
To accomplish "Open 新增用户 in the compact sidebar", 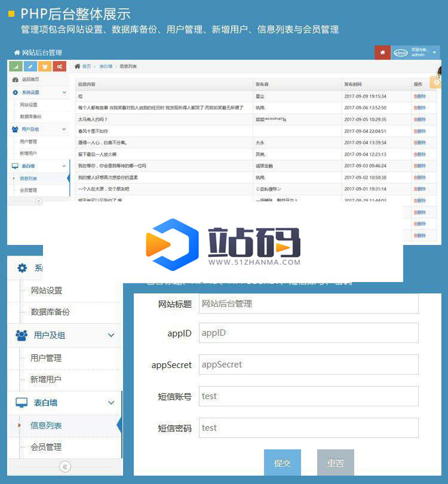I will pos(28,153).
